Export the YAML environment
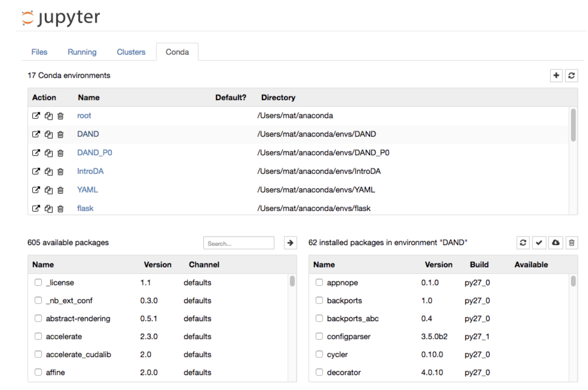Viewport: 588px width, 390px height. click(36, 190)
